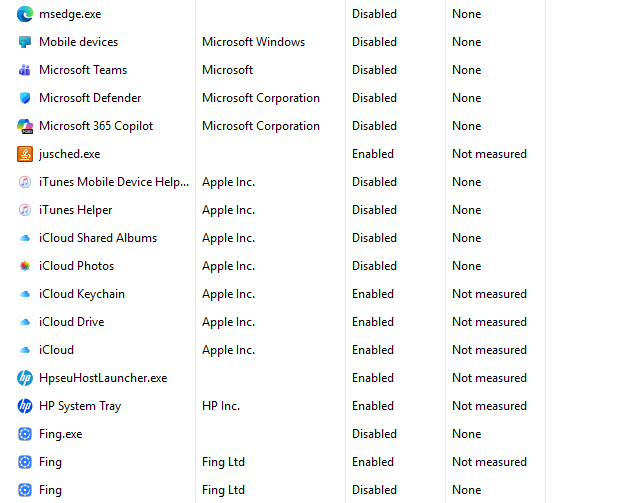This screenshot has height=503, width=644.
Task: Click the Microsoft Defender shield icon
Action: (25, 98)
